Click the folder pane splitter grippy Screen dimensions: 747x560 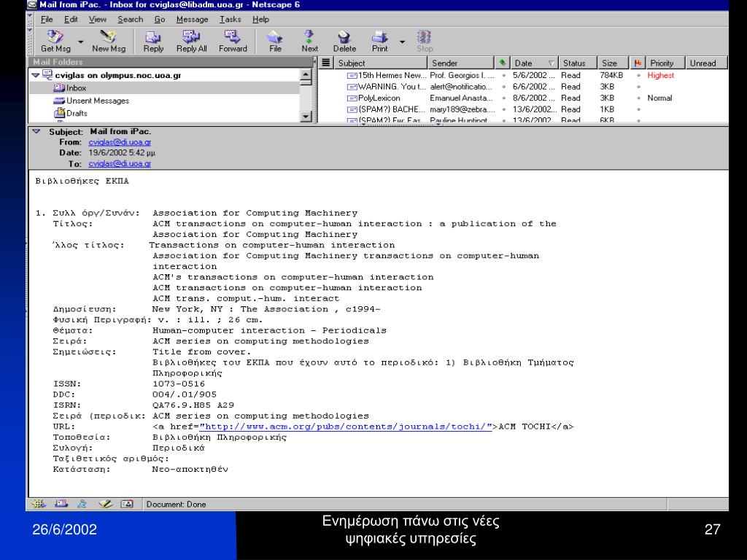pyautogui.click(x=315, y=90)
